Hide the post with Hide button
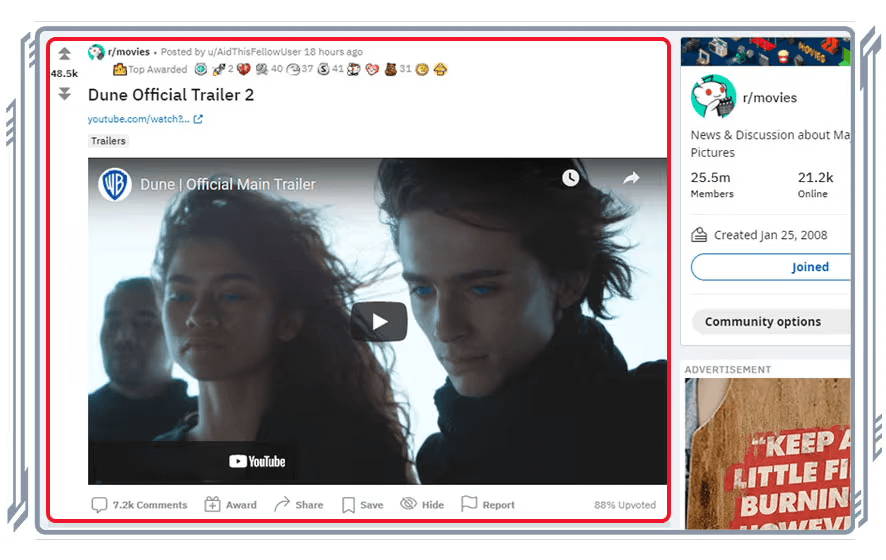Screen dimensions: 886x560 coord(422,505)
